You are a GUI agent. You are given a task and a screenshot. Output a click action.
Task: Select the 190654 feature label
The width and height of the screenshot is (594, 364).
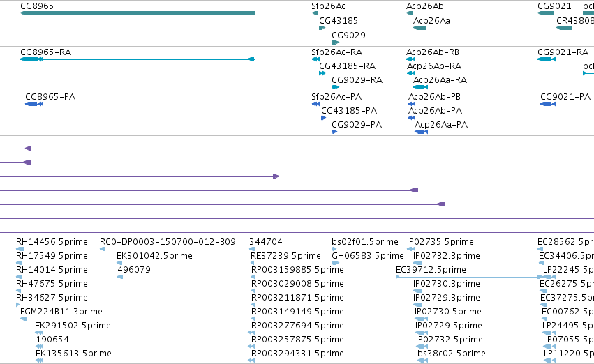coord(52,340)
